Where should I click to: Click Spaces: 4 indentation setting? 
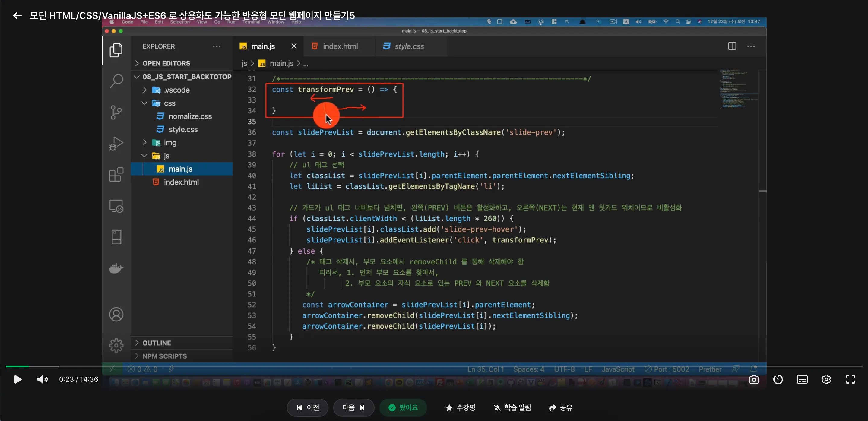click(529, 369)
